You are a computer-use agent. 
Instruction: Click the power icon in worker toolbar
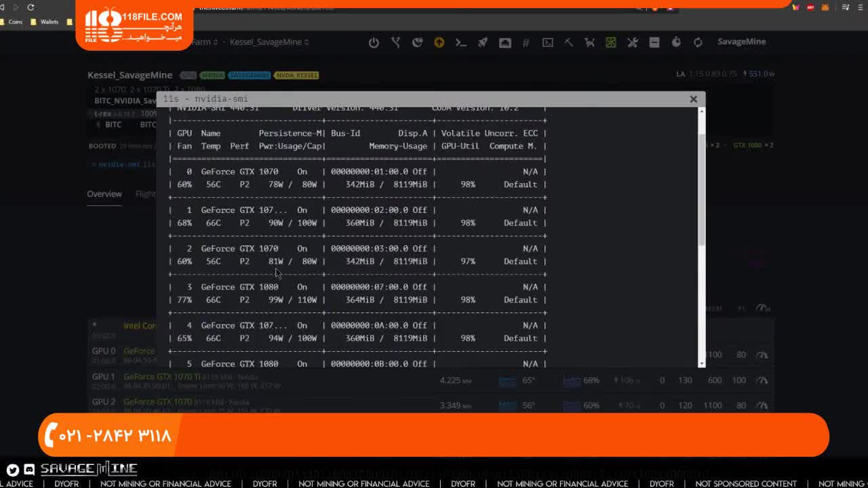click(x=374, y=42)
